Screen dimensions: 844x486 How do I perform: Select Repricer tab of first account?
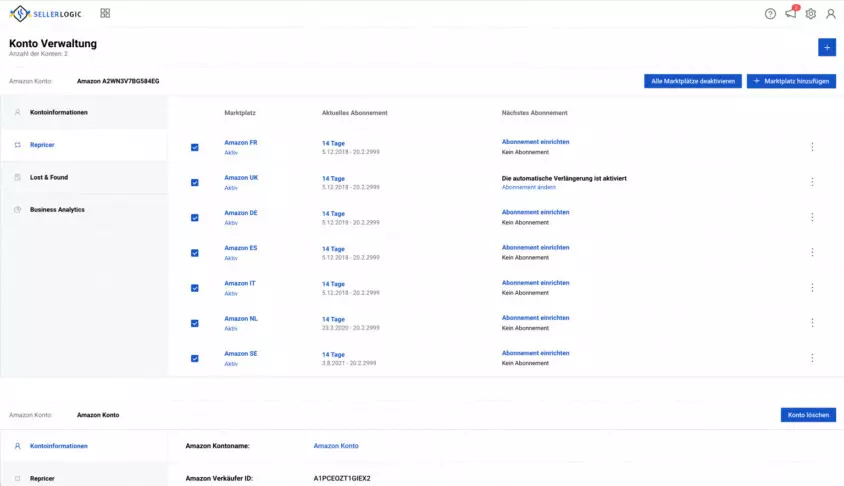click(84, 145)
